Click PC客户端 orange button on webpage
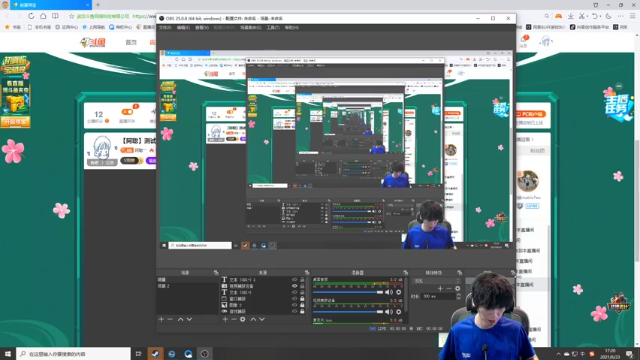The width and height of the screenshot is (640, 360). [531, 114]
